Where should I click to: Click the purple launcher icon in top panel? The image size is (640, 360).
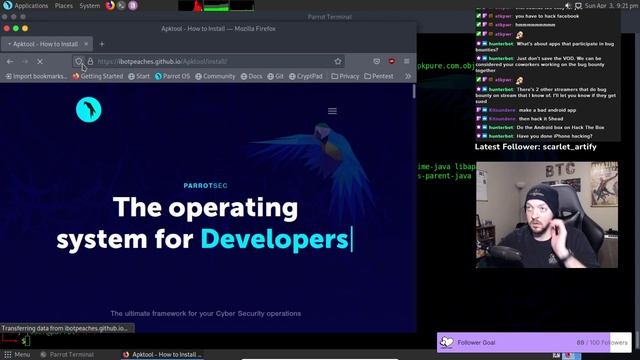tap(133, 5)
